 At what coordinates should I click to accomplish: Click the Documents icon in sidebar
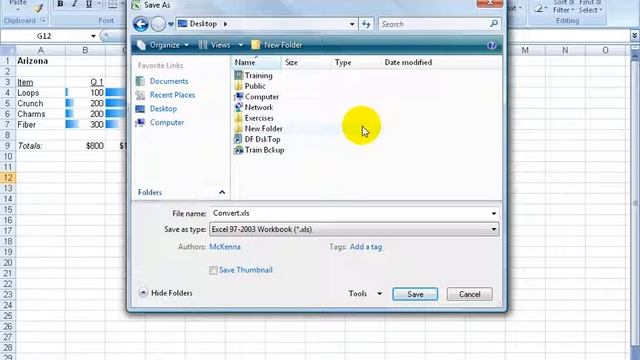pyautogui.click(x=140, y=81)
